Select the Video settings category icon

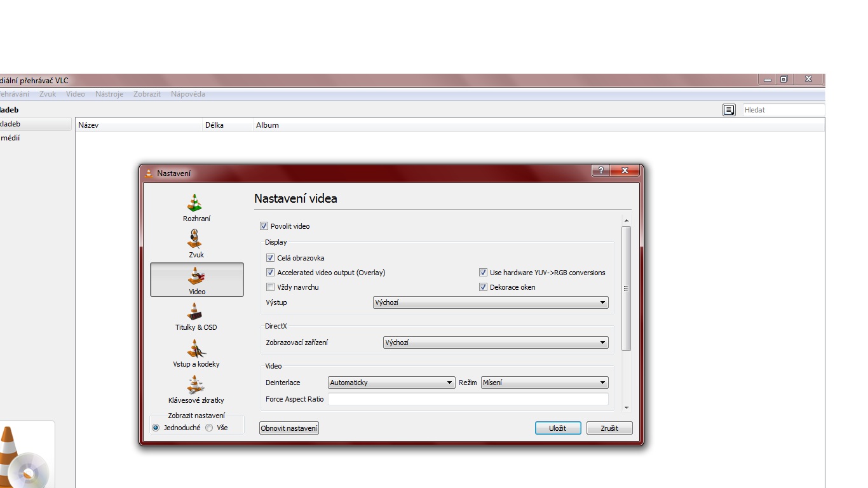[196, 276]
